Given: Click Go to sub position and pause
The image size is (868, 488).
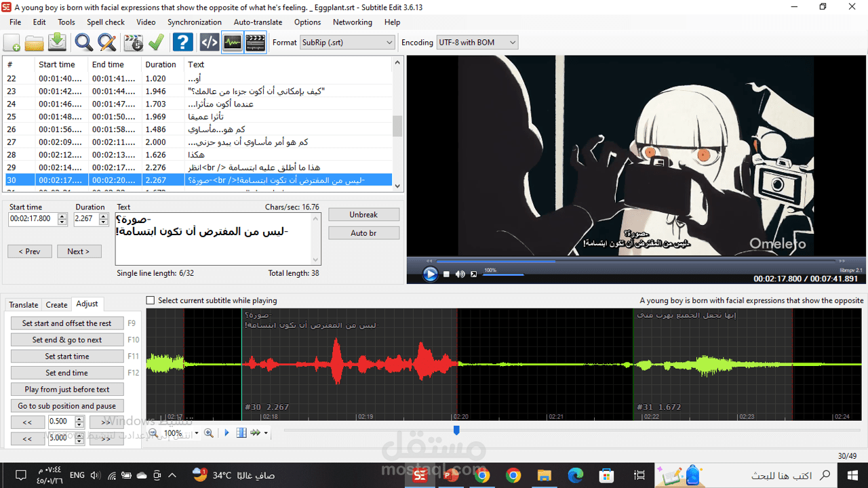Looking at the screenshot, I should [x=66, y=406].
